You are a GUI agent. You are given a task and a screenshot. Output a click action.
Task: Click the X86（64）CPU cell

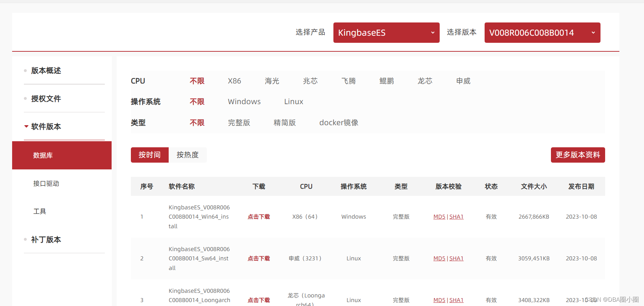pyautogui.click(x=306, y=217)
